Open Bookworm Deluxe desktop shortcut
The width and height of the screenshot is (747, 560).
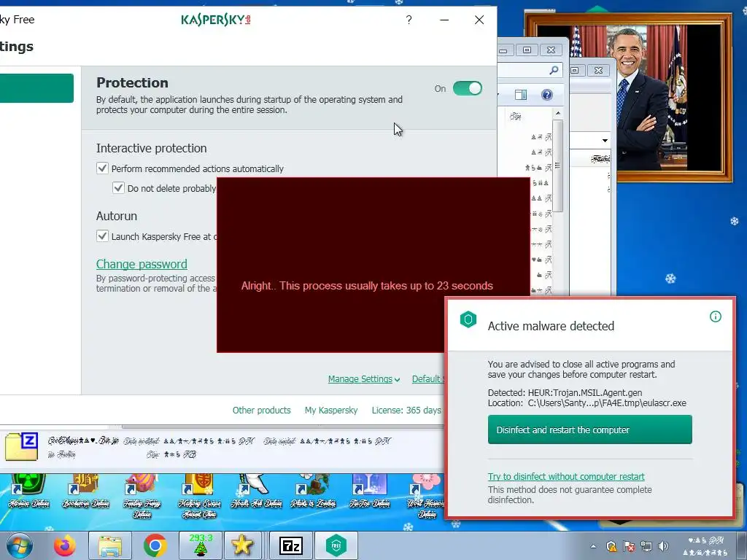point(86,492)
